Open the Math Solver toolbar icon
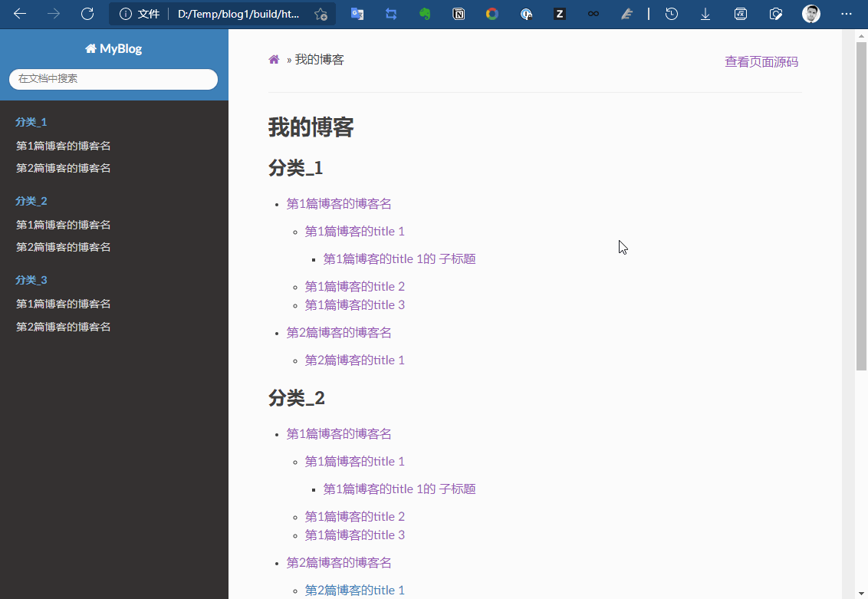Screen dimensions: 868x599 click(x=741, y=14)
